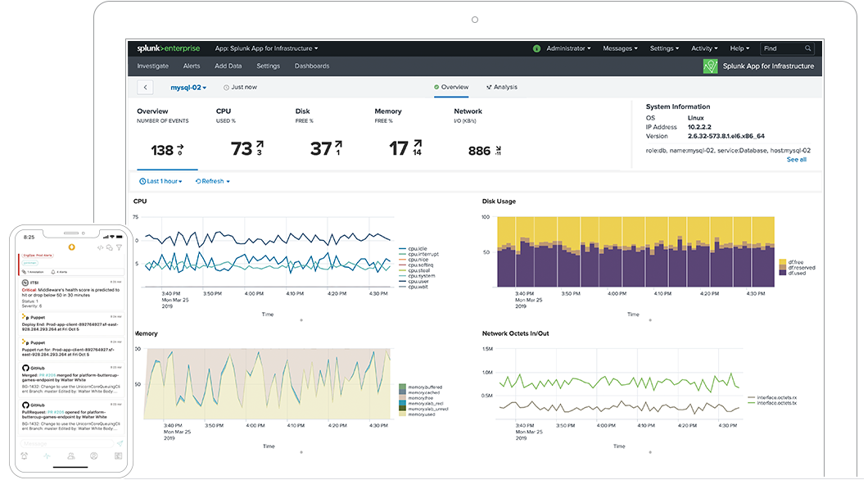
Task: Click the See all link in System Information
Action: point(797,160)
